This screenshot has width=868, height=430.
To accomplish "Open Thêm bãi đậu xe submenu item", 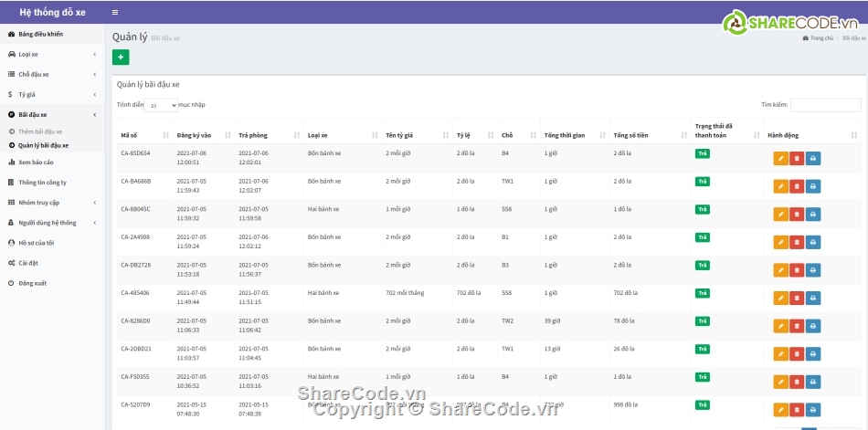I will pos(40,131).
